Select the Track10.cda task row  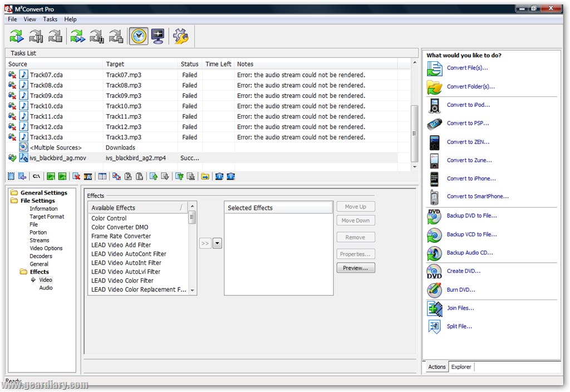(203, 106)
